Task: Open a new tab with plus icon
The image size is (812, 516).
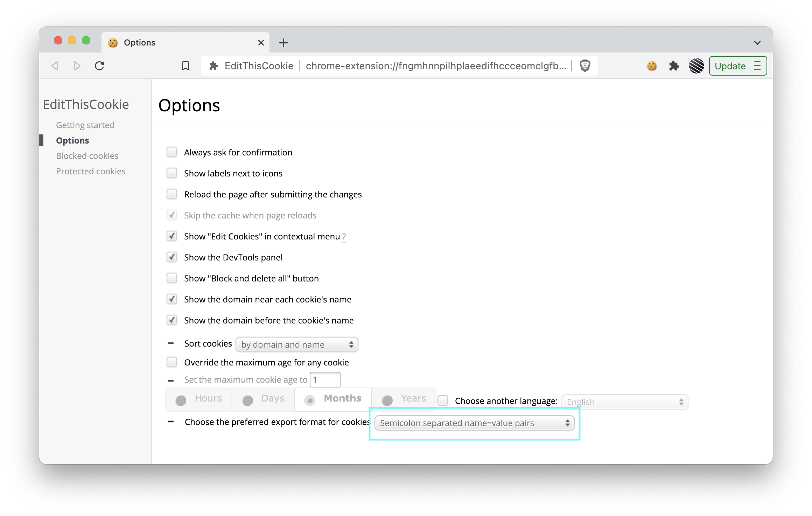Action: pos(283,43)
